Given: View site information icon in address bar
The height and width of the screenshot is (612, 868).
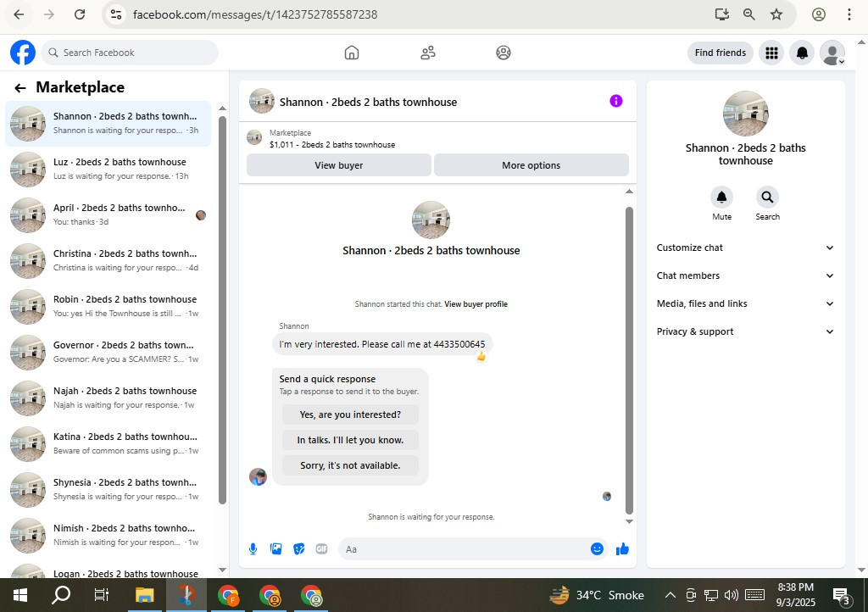Looking at the screenshot, I should point(115,14).
